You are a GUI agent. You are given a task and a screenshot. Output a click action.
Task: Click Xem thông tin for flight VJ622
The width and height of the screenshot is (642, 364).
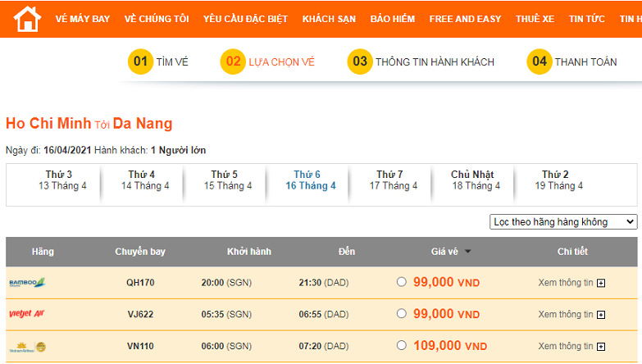[x=566, y=315]
